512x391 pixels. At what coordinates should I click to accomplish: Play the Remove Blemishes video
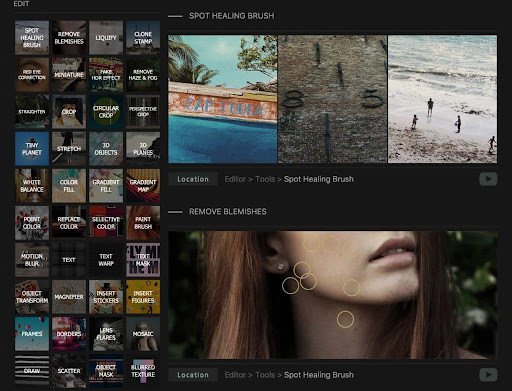(x=488, y=375)
